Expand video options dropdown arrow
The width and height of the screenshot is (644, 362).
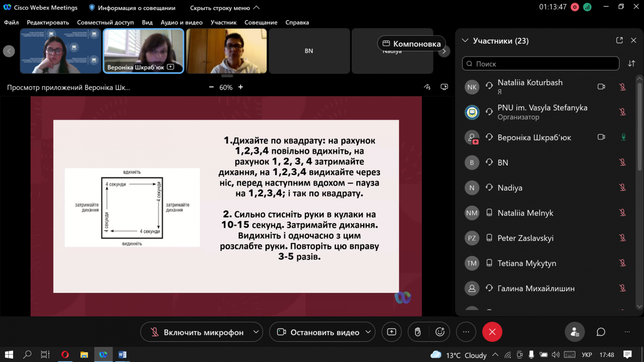(x=368, y=332)
